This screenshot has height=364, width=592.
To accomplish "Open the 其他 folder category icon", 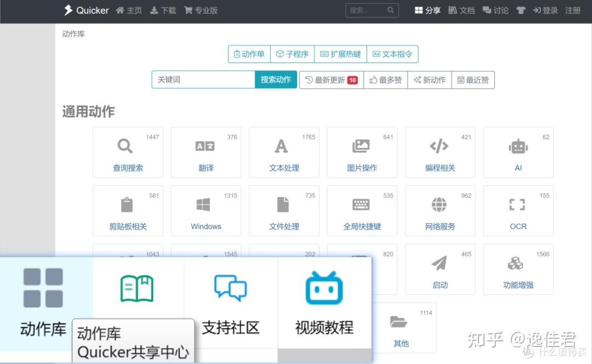I will (399, 322).
